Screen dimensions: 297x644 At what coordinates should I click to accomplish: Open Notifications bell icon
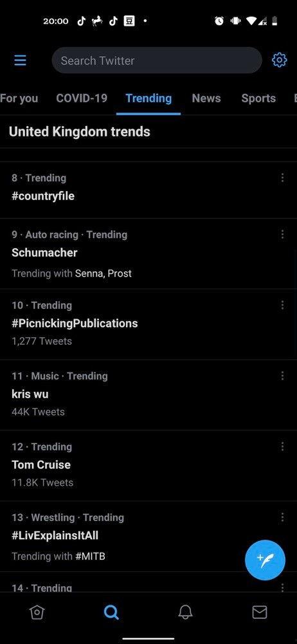[185, 612]
